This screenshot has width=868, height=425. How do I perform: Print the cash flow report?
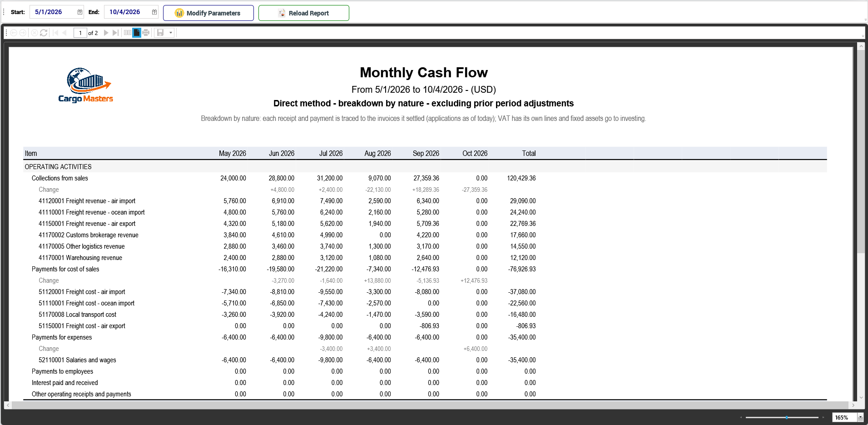(x=146, y=33)
